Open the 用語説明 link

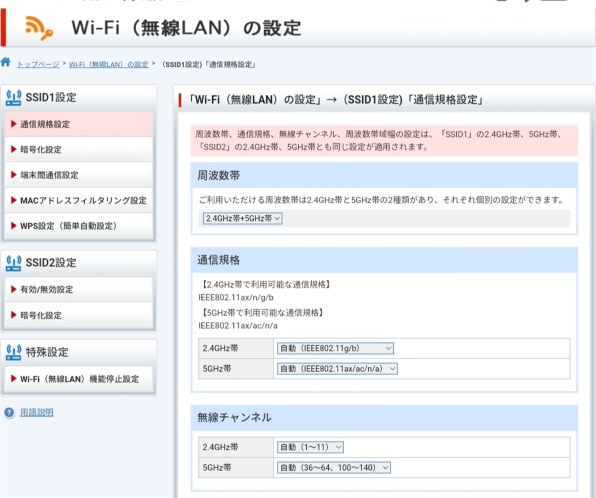pos(36,412)
